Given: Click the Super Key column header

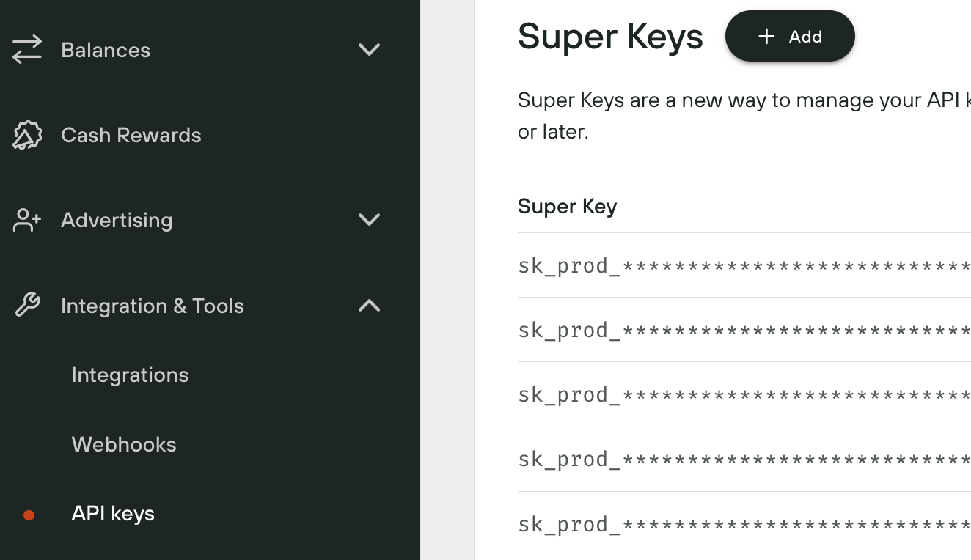Looking at the screenshot, I should coord(567,207).
